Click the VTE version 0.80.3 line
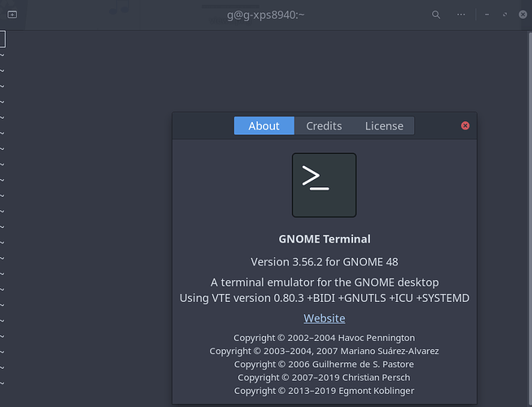 point(325,298)
